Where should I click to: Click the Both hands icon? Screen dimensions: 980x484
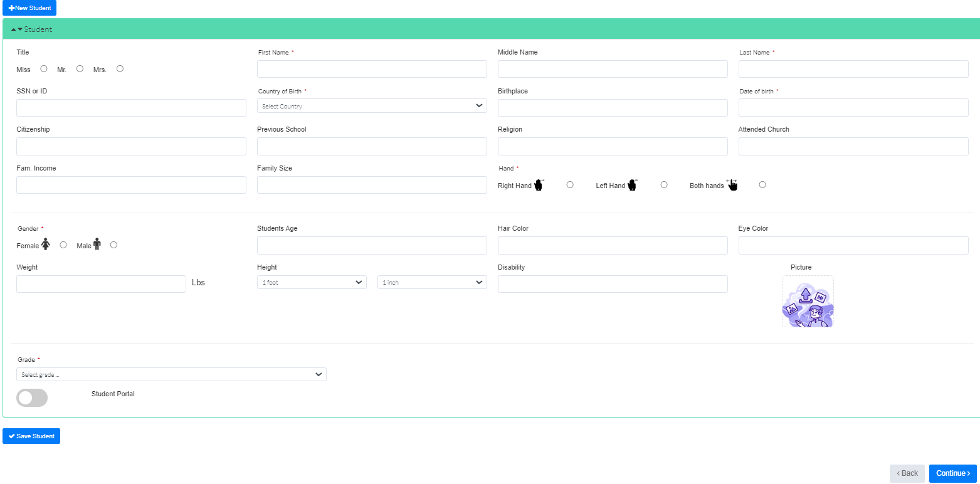tap(732, 185)
